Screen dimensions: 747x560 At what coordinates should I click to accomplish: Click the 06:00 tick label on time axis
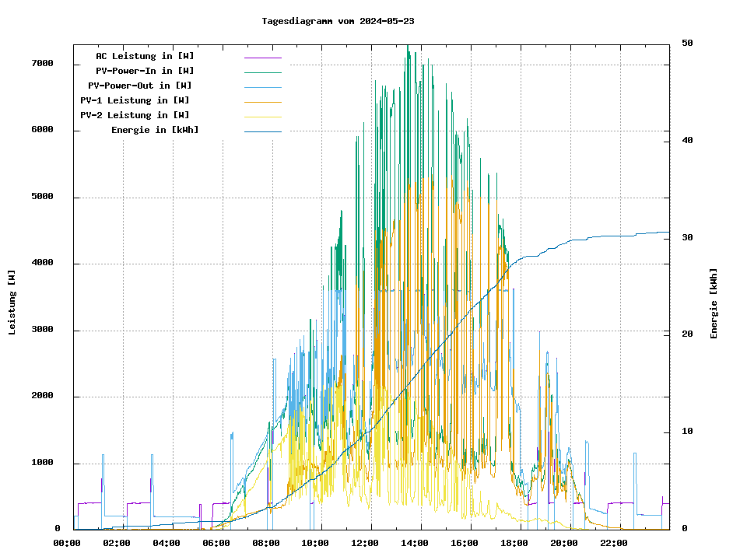[x=216, y=543]
